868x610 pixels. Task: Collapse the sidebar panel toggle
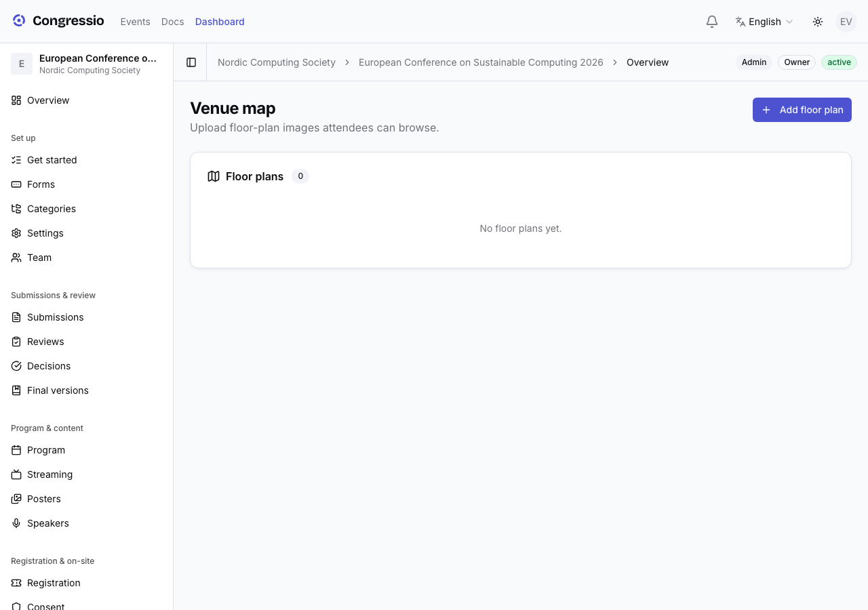click(x=191, y=62)
